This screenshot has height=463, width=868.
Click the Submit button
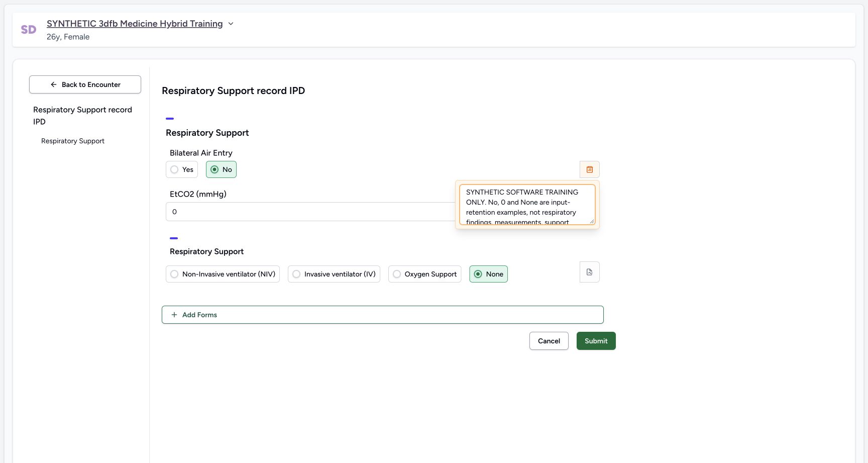(x=596, y=341)
